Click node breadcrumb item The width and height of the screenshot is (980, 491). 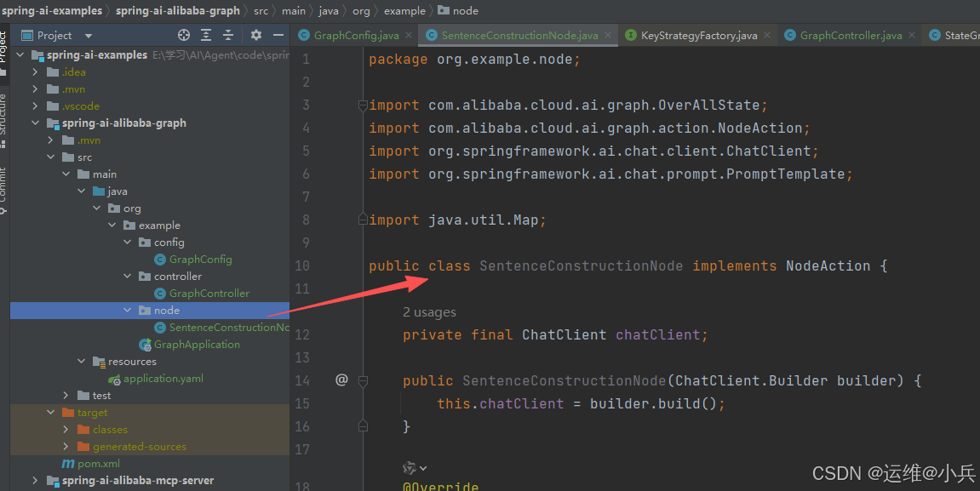click(x=458, y=10)
